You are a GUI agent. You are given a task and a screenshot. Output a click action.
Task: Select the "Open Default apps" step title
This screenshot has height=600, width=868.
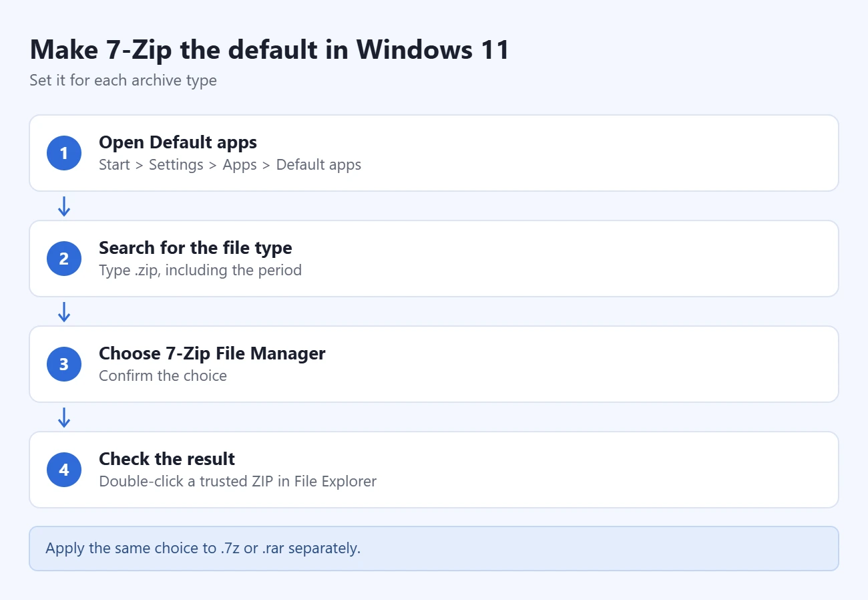pos(178,142)
